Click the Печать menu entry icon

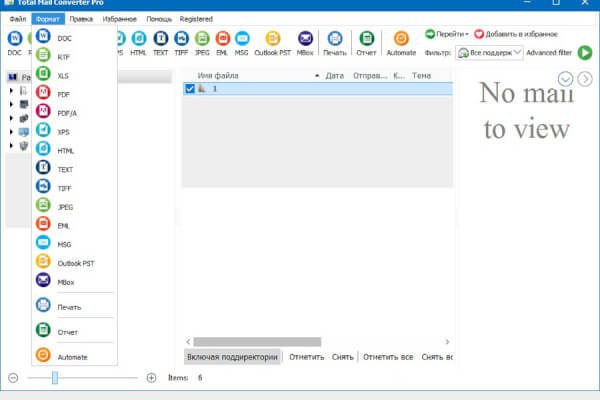pyautogui.click(x=43, y=305)
